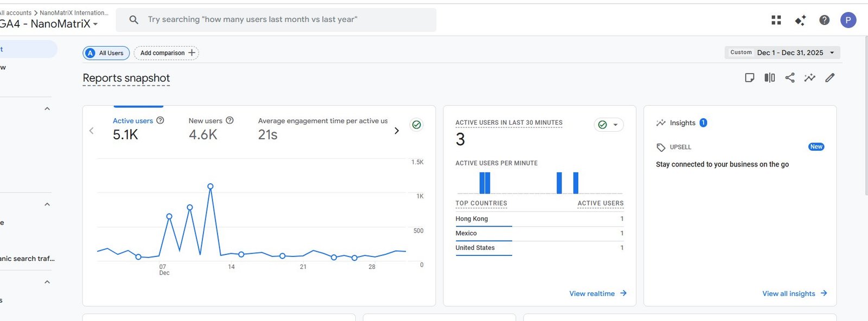This screenshot has height=321, width=868.
Task: Click the previous metrics left arrow
Action: pos(91,131)
